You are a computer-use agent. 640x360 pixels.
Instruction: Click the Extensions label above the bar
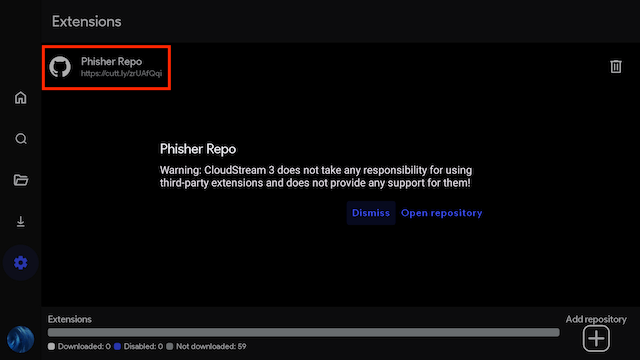coord(69,319)
